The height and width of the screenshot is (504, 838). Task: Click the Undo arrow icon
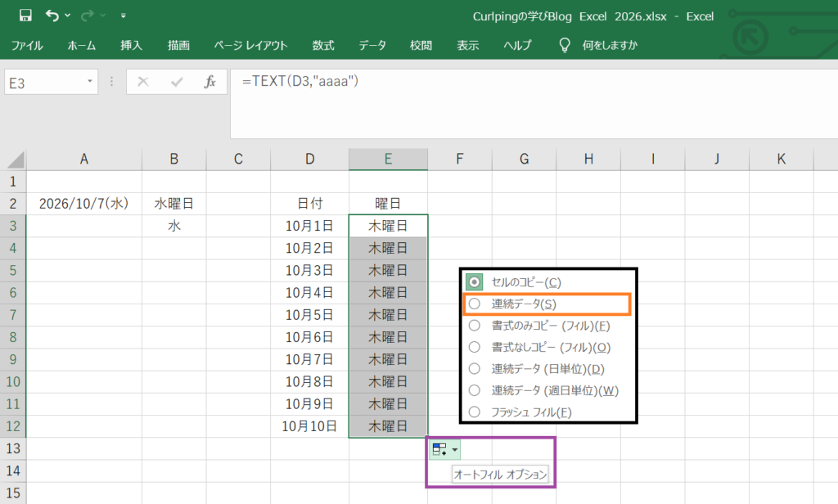pos(52,16)
